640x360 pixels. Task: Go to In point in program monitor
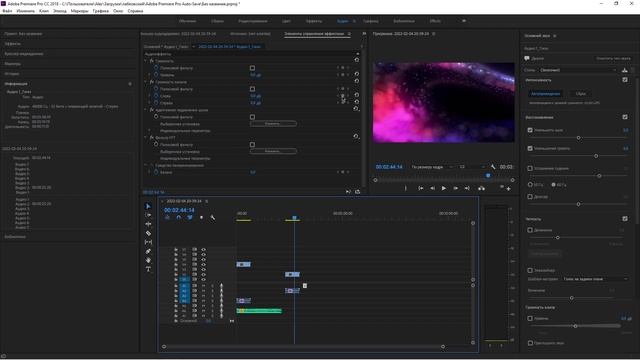[x=420, y=188]
